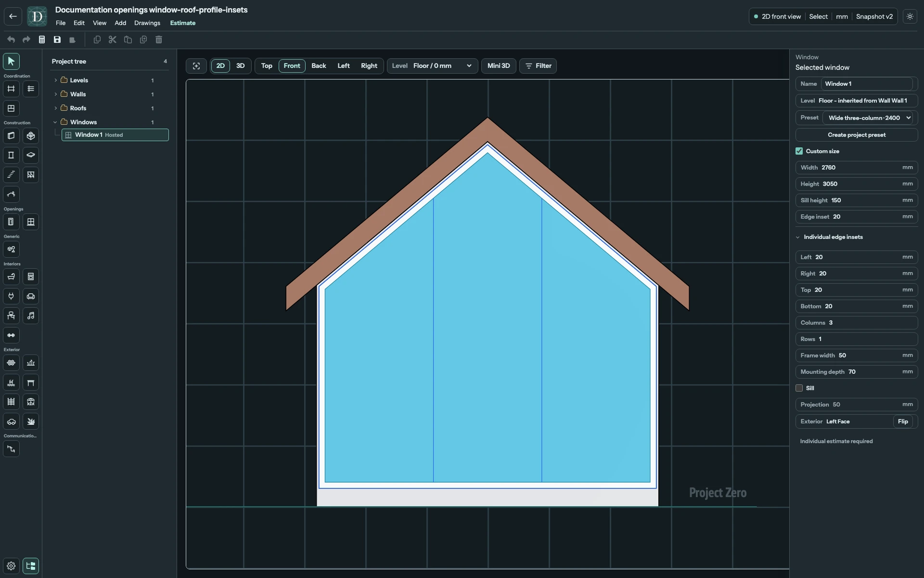Open the File menu
The height and width of the screenshot is (578, 924).
click(x=61, y=23)
